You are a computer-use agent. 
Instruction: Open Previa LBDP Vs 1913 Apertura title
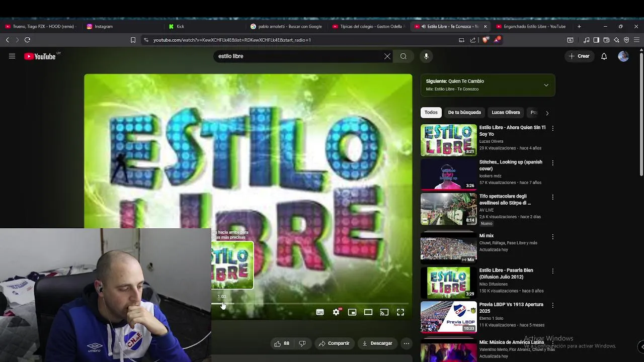[511, 308]
